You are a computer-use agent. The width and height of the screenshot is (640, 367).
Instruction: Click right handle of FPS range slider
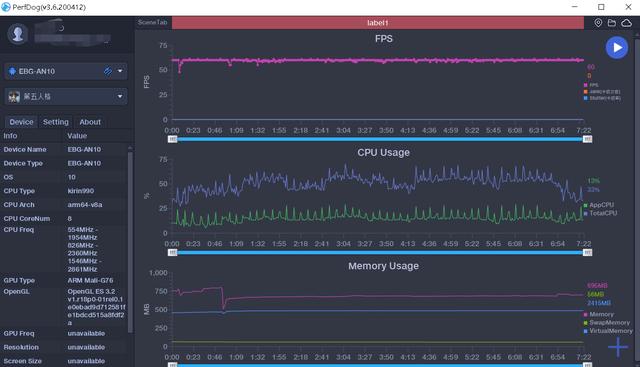tap(587, 139)
